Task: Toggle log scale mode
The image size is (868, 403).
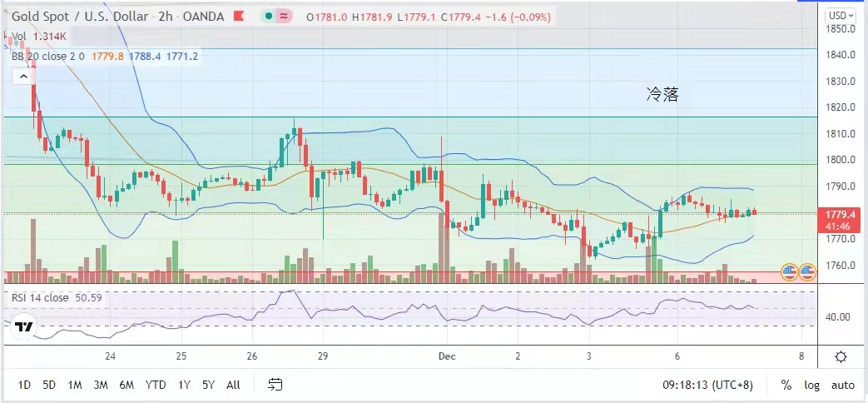Action: pos(813,385)
